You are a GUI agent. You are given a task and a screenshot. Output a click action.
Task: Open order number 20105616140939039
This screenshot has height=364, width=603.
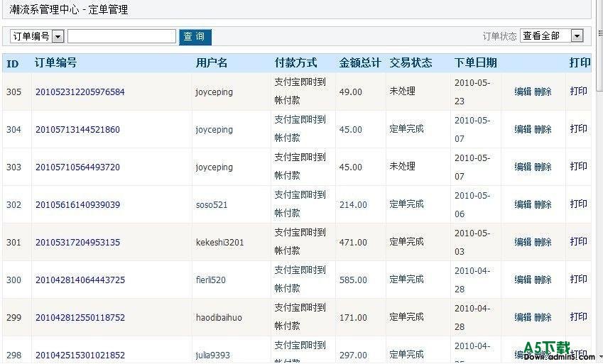pyautogui.click(x=77, y=205)
